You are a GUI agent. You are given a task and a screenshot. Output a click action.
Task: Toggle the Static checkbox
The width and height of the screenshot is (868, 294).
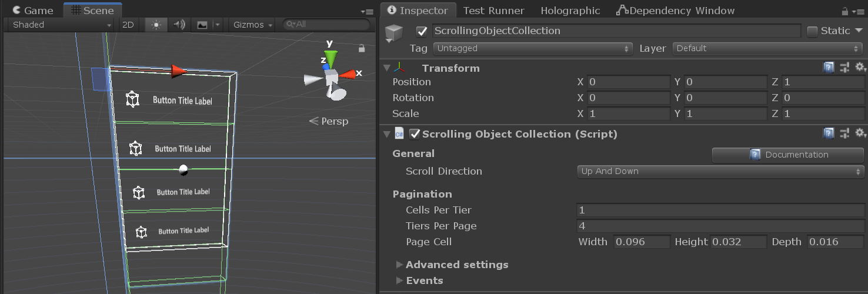coord(813,31)
